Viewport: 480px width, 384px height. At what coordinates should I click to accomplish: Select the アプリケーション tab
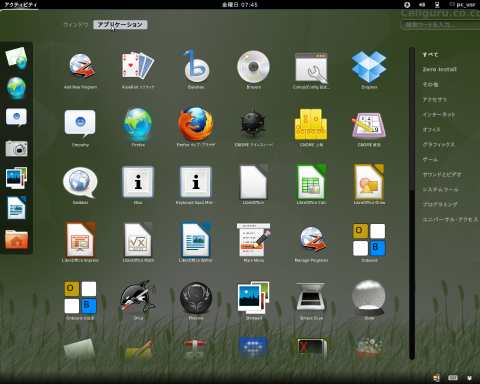120,25
